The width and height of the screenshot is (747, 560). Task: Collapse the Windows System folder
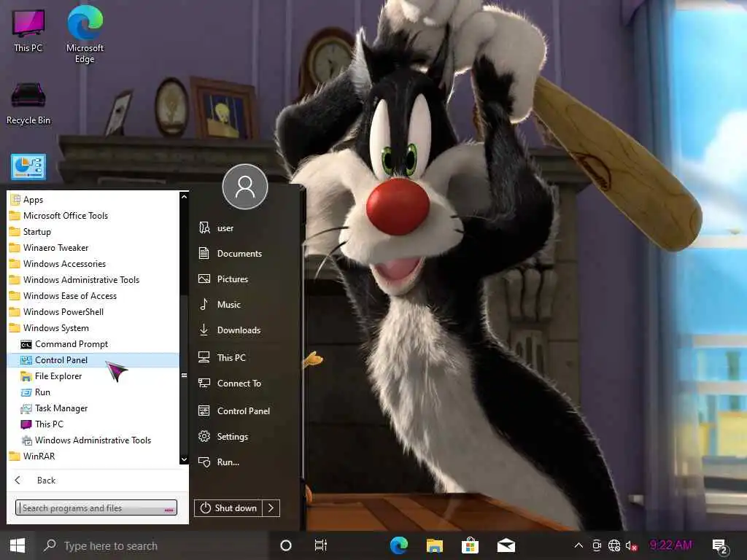(x=93, y=328)
